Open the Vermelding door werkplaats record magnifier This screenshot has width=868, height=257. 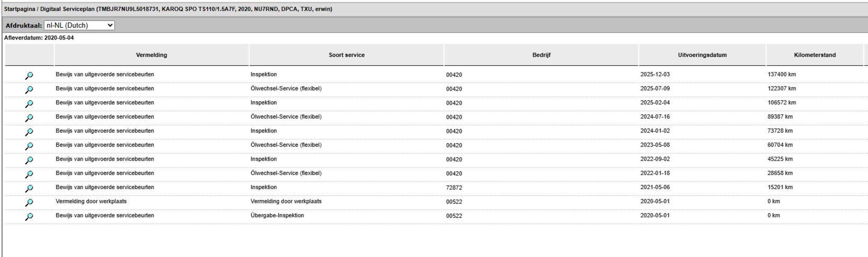coord(29,202)
